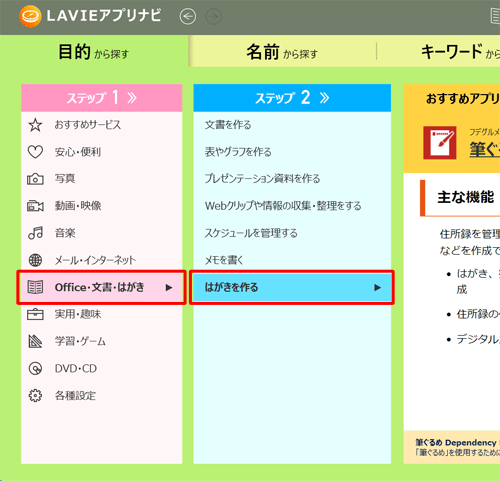The image size is (500, 481).
Task: Select 安心・便利 category
Action: (x=102, y=152)
